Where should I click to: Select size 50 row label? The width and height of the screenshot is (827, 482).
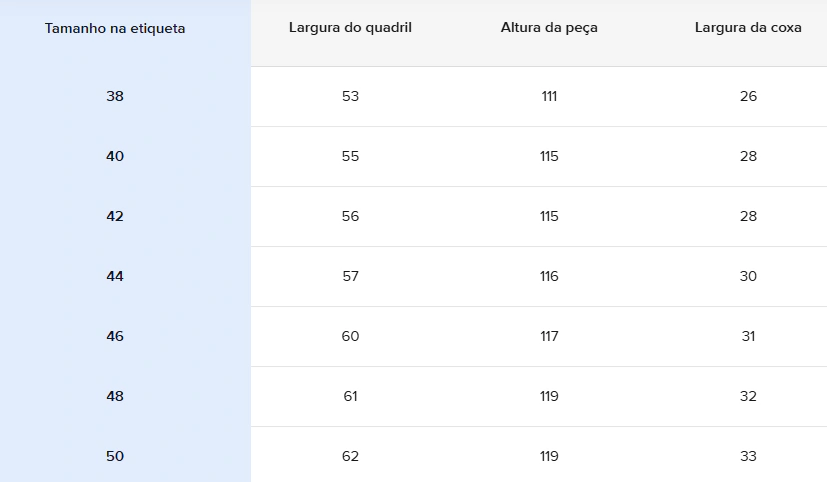point(115,457)
